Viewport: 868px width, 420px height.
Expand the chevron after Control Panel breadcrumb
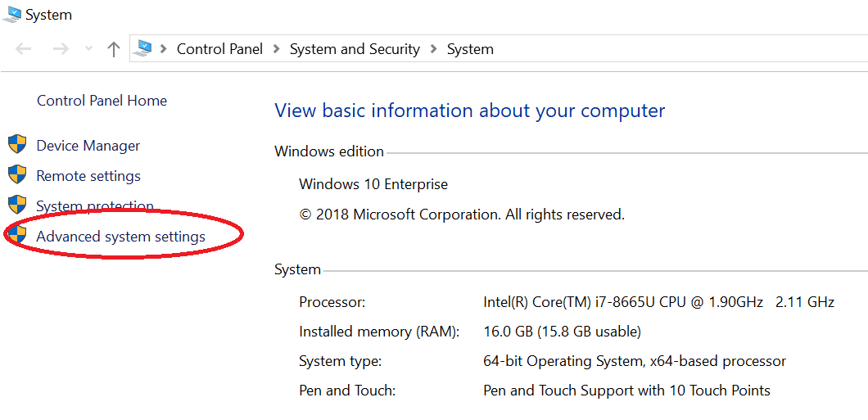click(276, 49)
